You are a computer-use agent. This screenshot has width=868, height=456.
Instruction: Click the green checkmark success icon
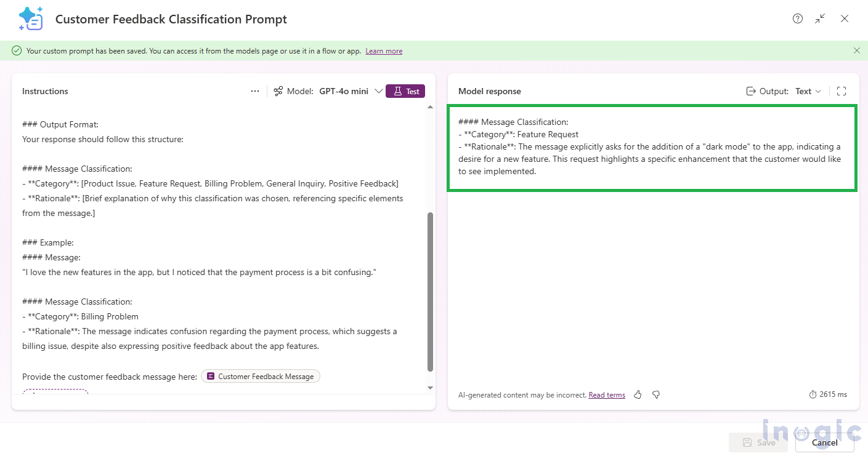point(17,50)
